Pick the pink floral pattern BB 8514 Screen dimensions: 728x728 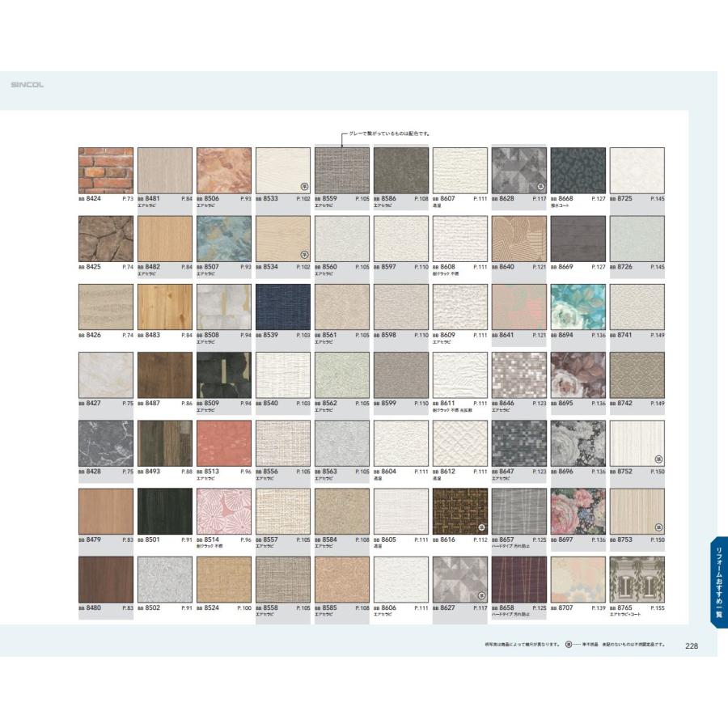point(224,511)
